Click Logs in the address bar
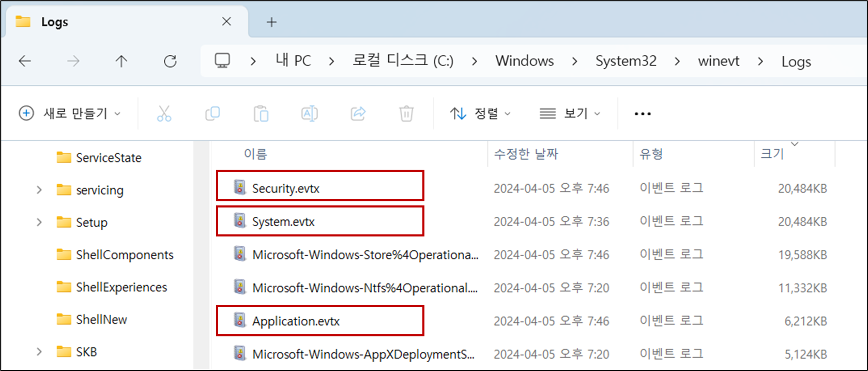 796,62
